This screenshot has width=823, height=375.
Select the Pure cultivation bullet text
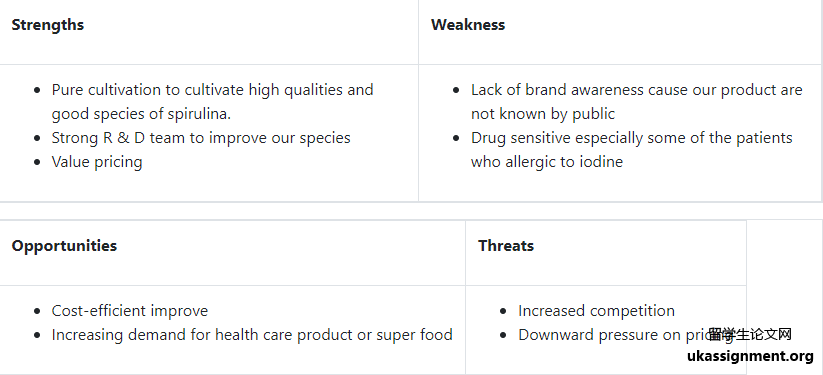click(213, 90)
